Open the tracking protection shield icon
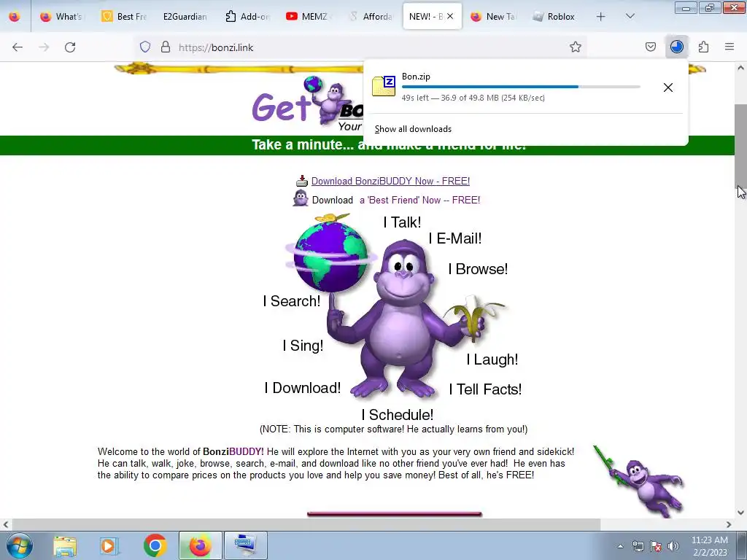 [x=145, y=47]
